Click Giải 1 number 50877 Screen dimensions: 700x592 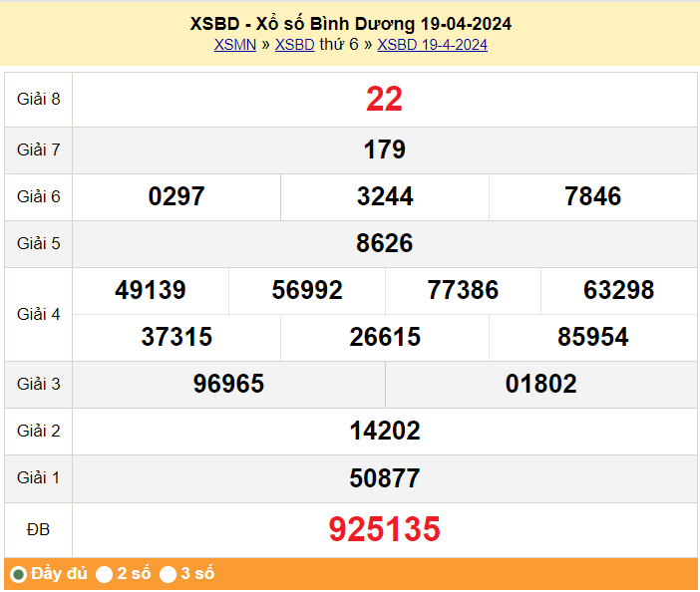pyautogui.click(x=384, y=477)
